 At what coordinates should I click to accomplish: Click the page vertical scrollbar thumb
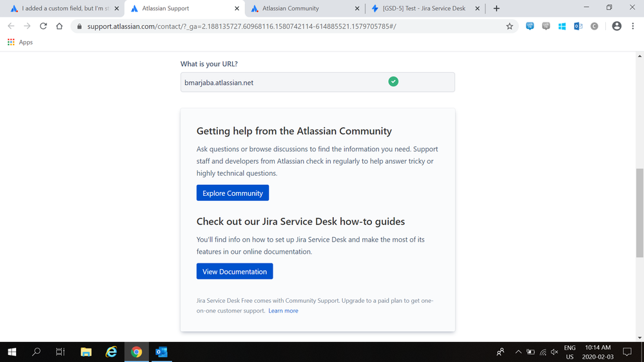[639, 213]
